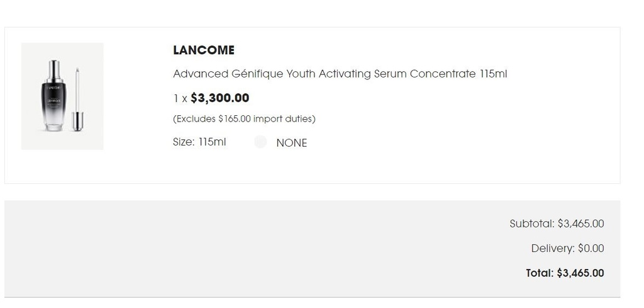Click the Delivery label in summary
Image resolution: width=644 pixels, height=308 pixels.
[x=553, y=248]
